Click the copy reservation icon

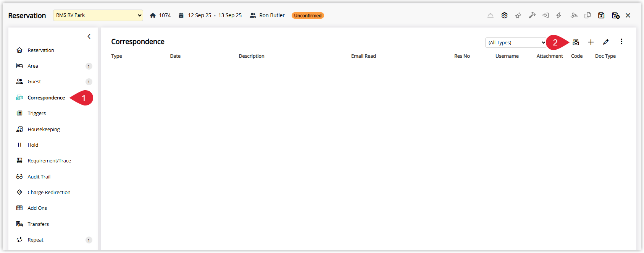pos(588,16)
